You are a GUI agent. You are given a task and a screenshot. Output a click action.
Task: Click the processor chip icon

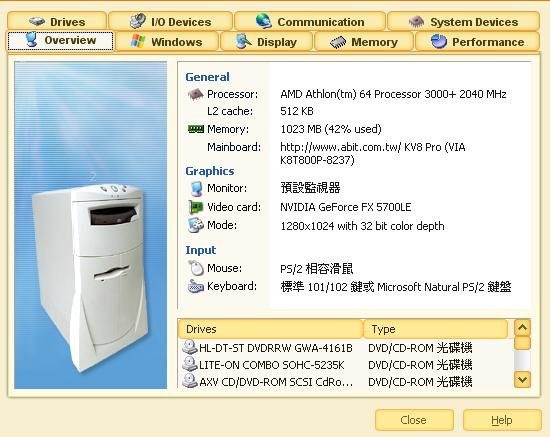tap(195, 94)
